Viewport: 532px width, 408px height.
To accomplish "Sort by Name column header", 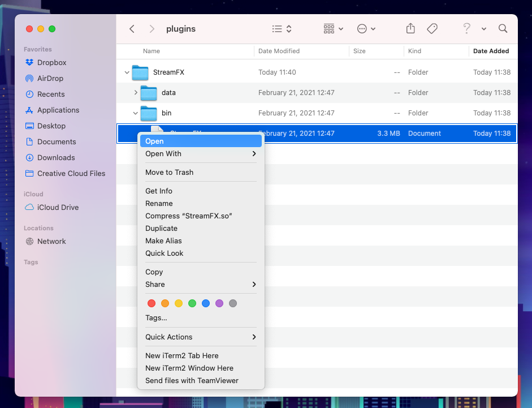I will [x=152, y=51].
